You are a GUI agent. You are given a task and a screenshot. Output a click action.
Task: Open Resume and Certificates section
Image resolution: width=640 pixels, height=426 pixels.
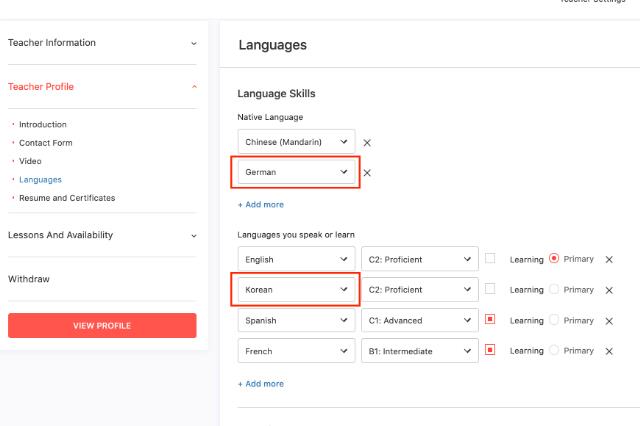67,198
